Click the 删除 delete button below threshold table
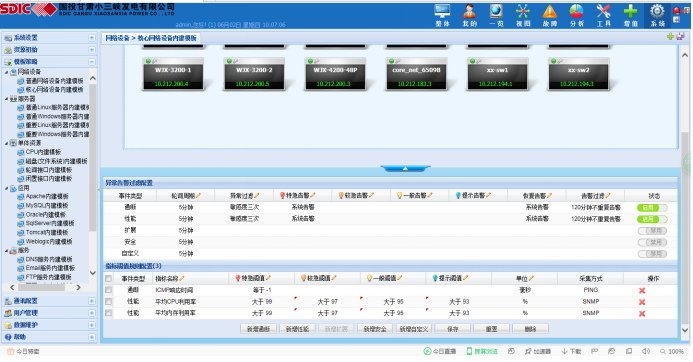This screenshot has width=693, height=362. click(530, 329)
